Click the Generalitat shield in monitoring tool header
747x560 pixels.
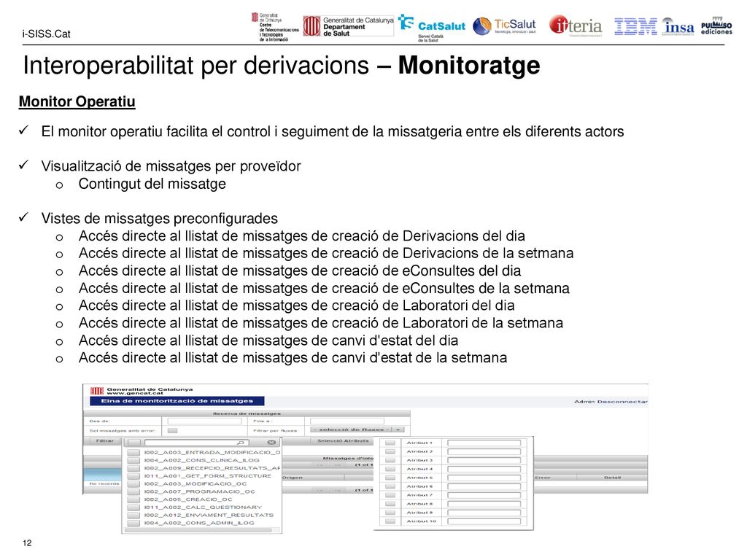[97, 391]
